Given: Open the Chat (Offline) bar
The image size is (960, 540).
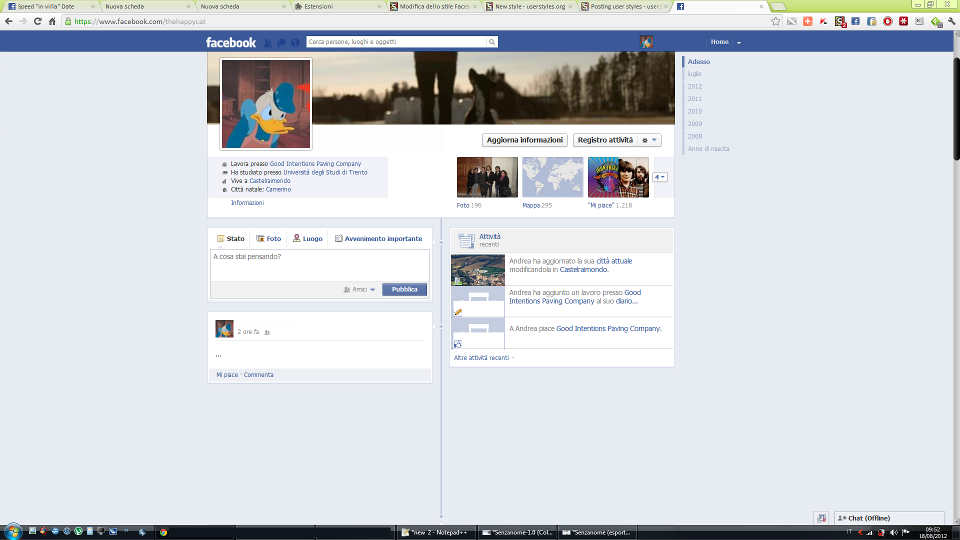Looking at the screenshot, I should coord(889,518).
